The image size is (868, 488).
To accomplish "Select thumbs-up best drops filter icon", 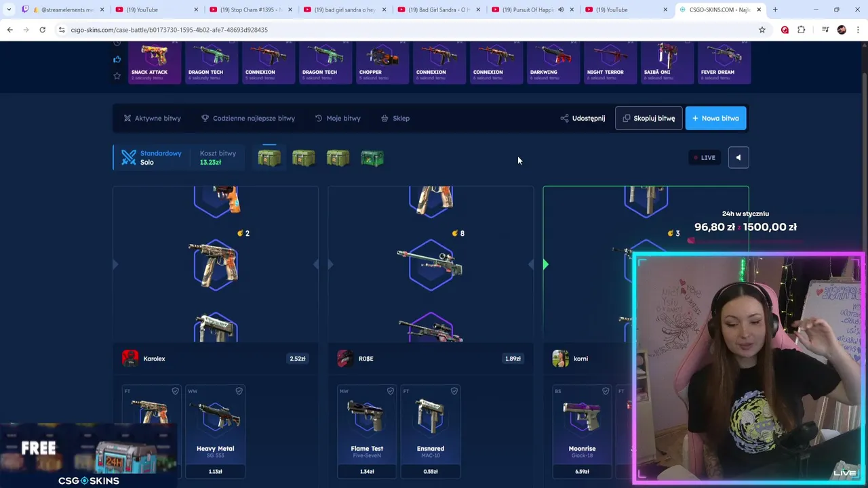I will click(x=117, y=60).
